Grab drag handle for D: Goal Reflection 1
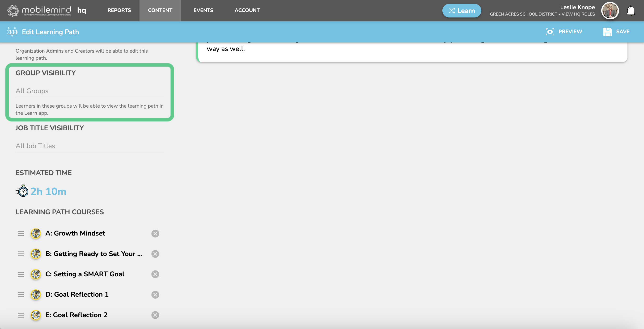The height and width of the screenshot is (329, 644). click(x=21, y=295)
